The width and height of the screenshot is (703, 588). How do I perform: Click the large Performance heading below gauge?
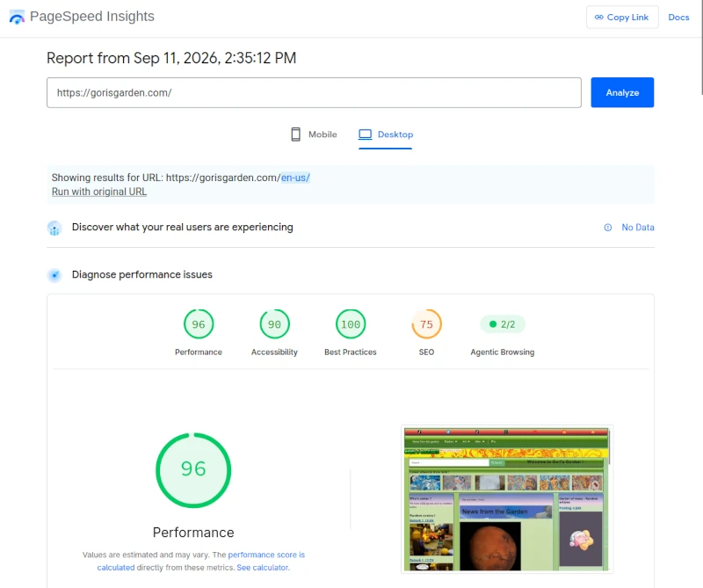(x=193, y=533)
